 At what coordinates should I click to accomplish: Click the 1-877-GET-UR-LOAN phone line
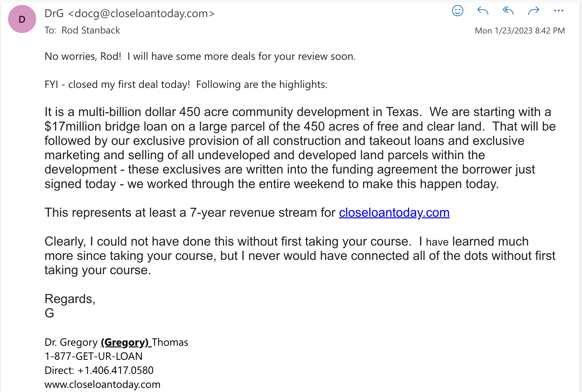tap(94, 356)
